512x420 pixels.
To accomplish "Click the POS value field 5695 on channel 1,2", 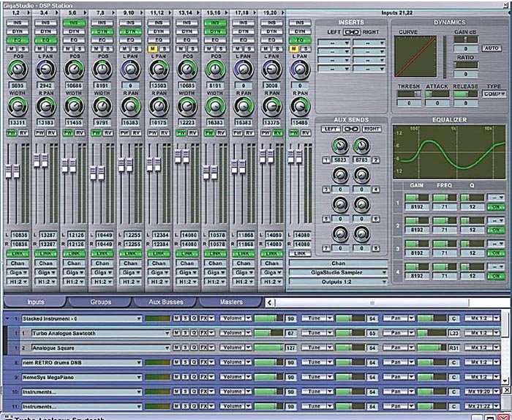I will [18, 86].
